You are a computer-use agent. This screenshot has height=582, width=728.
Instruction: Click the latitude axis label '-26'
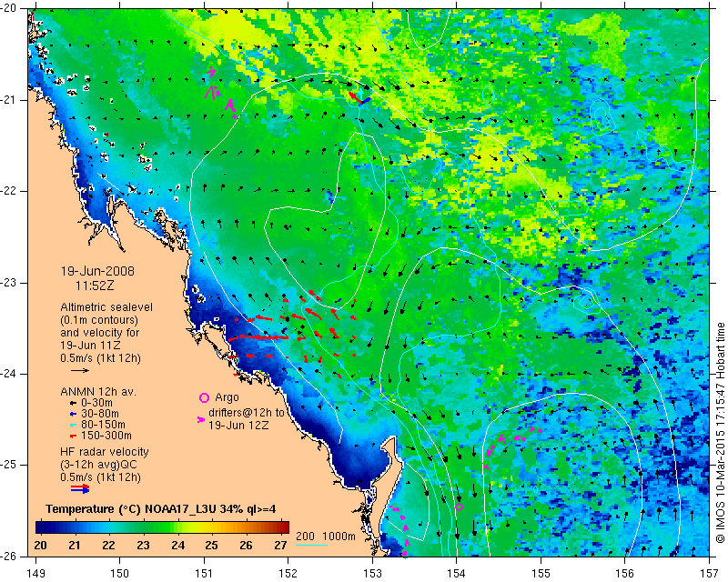tap(10, 557)
